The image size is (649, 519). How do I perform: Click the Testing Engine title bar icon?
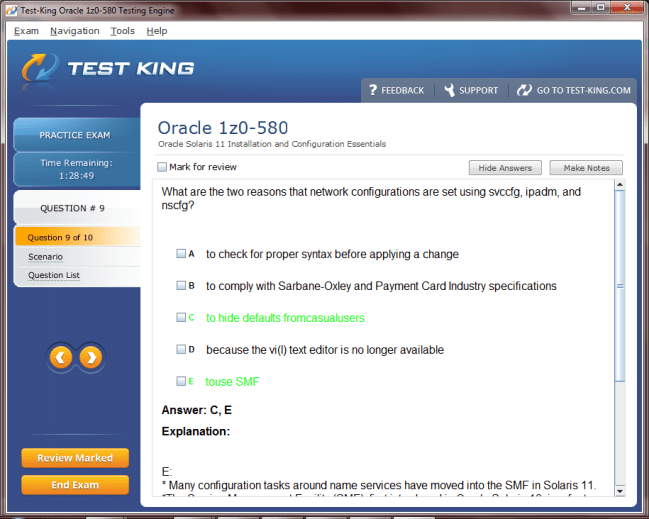10,10
